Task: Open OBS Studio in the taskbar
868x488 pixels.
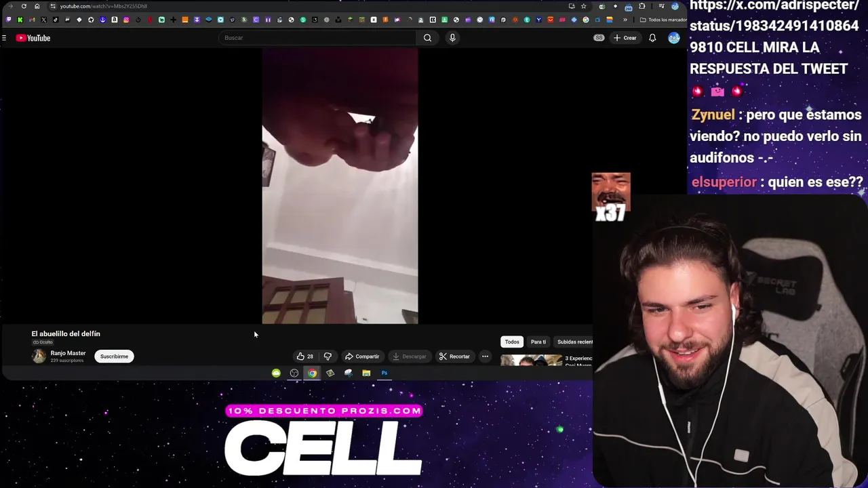Action: pos(294,373)
